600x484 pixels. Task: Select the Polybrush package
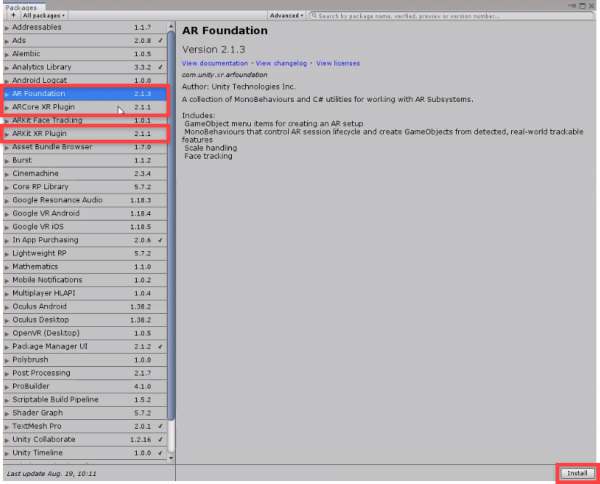click(85, 360)
